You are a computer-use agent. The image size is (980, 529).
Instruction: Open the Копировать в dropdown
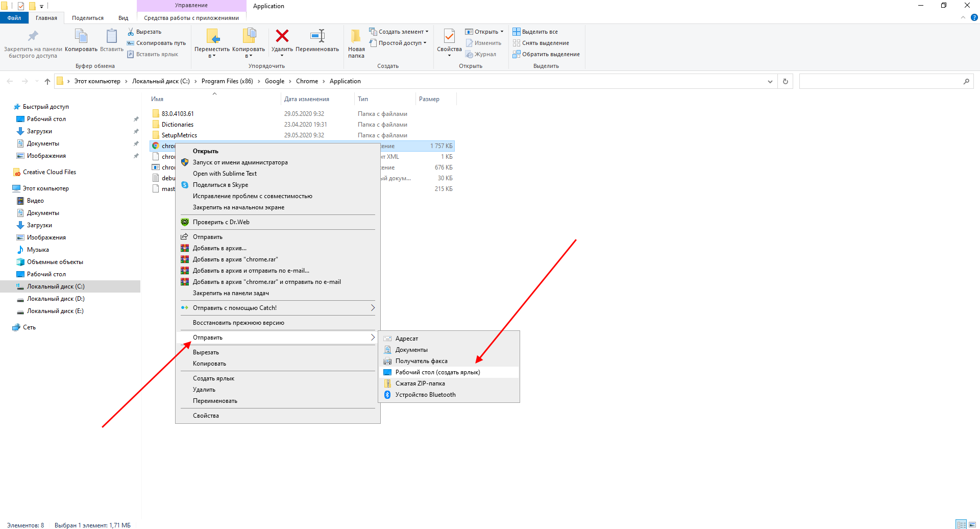click(249, 53)
